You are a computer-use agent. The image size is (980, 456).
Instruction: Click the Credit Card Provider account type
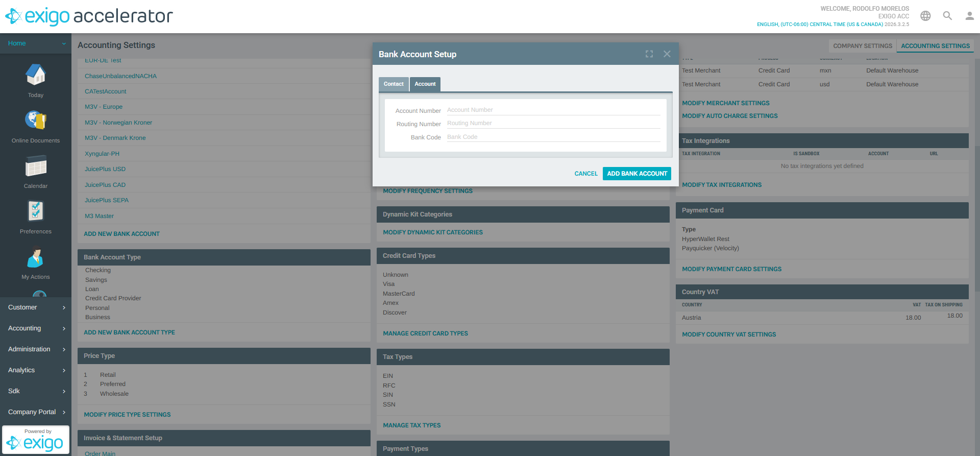113,298
